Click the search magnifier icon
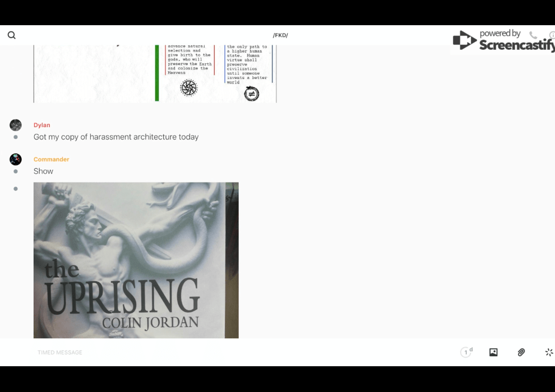Screen dimensions: 555x392 (x=12, y=35)
